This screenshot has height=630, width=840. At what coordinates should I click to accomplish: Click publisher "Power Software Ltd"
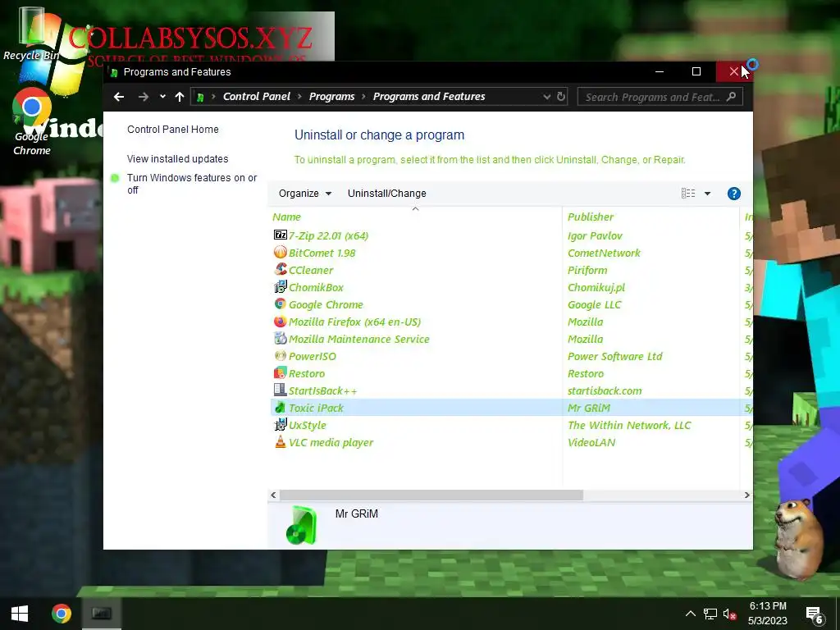[615, 356]
